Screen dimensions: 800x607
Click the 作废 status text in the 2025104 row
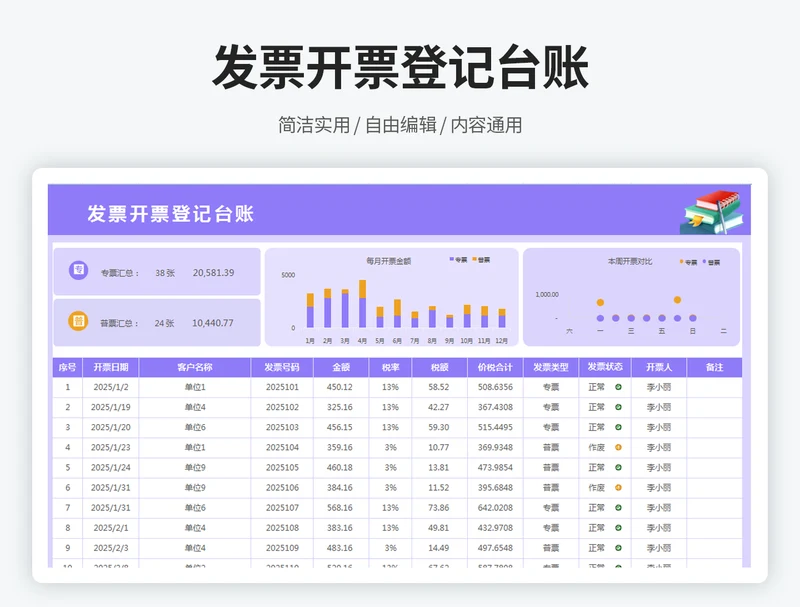(x=596, y=447)
